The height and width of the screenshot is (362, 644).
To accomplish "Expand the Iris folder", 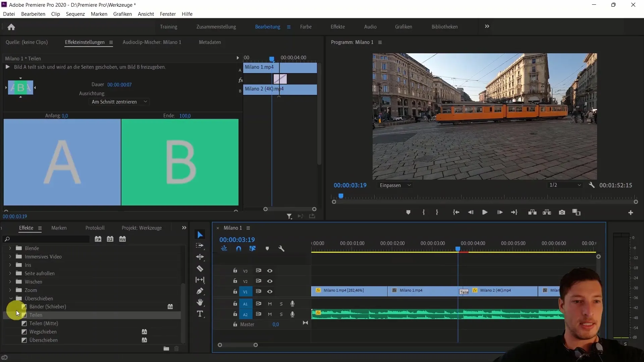I will click(10, 265).
